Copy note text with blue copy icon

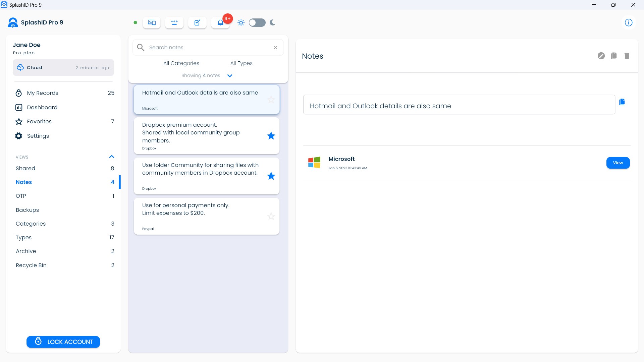point(622,102)
